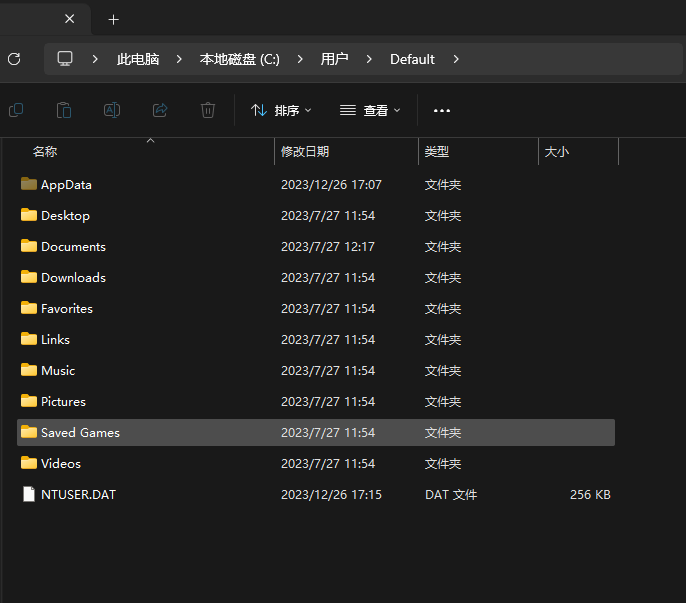Select the NTUSER.DAT file
The image size is (686, 603).
pos(79,495)
